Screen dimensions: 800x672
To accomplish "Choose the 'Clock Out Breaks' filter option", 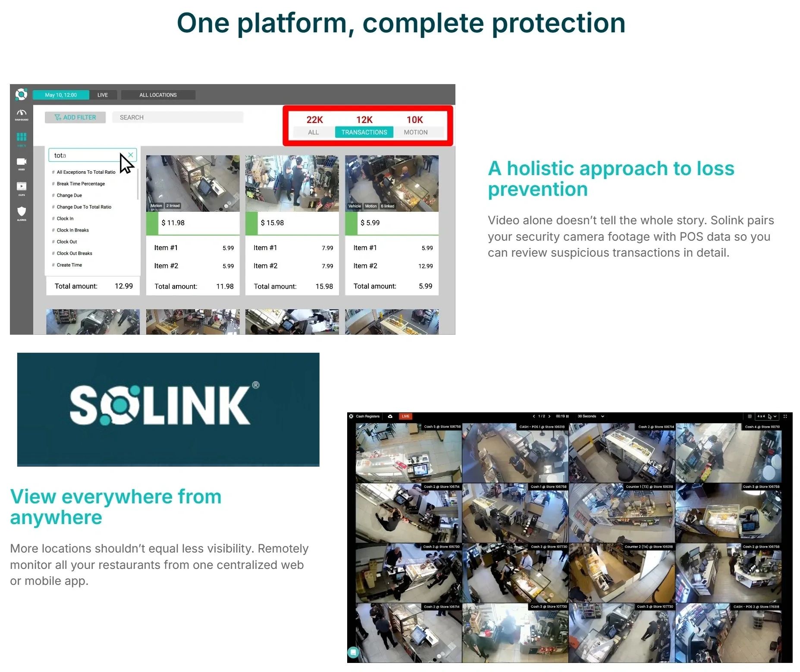I will 74,254.
